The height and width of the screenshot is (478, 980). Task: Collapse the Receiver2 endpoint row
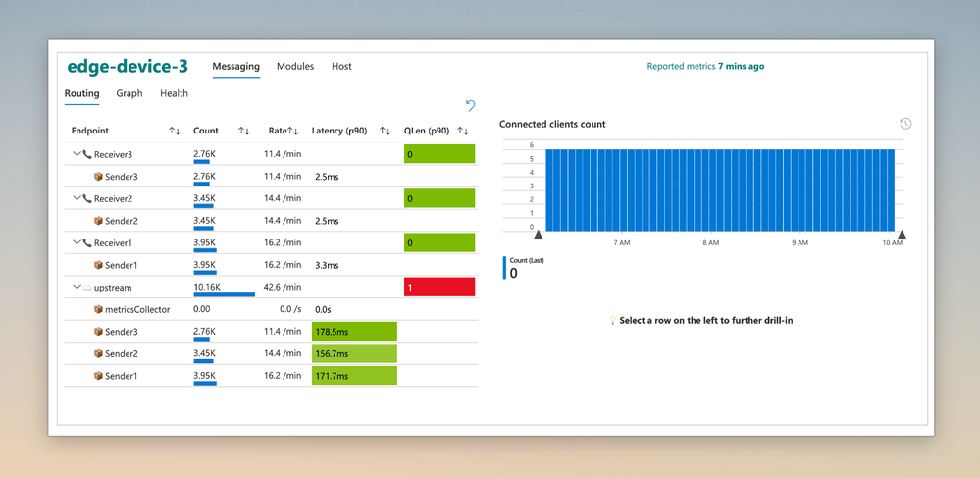pos(77,198)
